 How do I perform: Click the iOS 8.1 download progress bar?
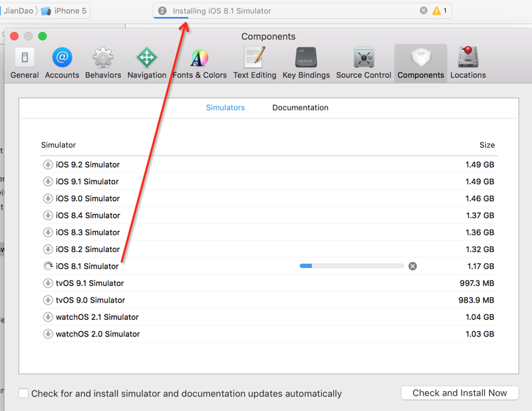pyautogui.click(x=352, y=266)
